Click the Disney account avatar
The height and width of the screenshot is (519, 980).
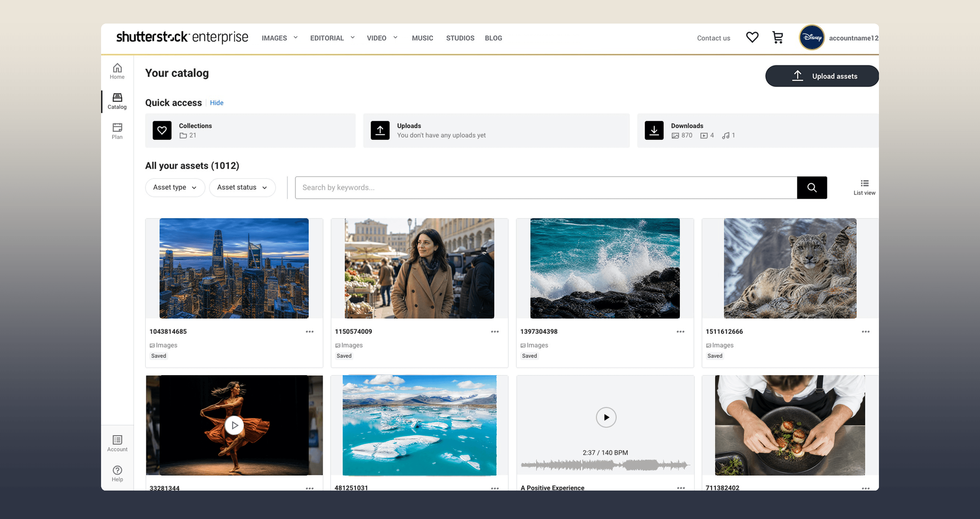tap(812, 37)
